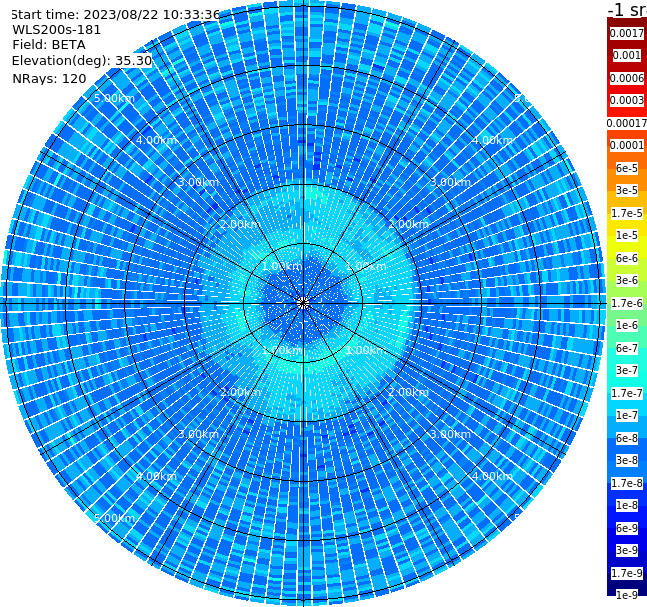Select the 0.001 colorbar tick label
The height and width of the screenshot is (607, 647).
click(627, 55)
